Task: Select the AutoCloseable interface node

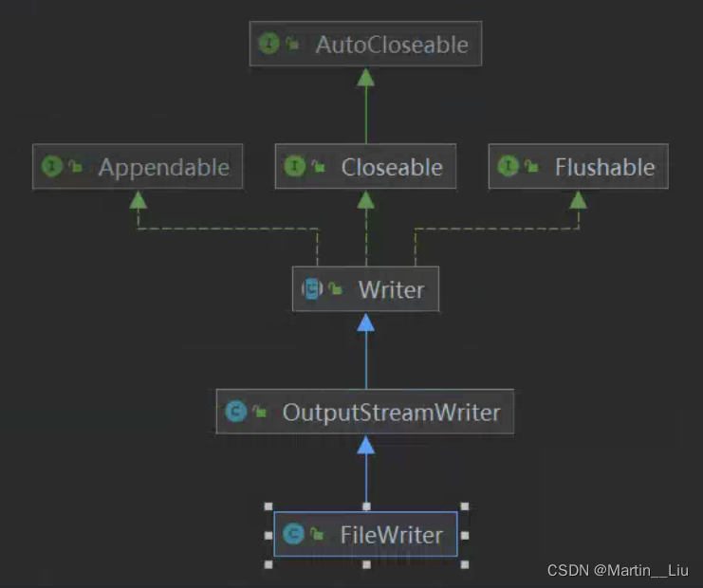Action: (392, 44)
